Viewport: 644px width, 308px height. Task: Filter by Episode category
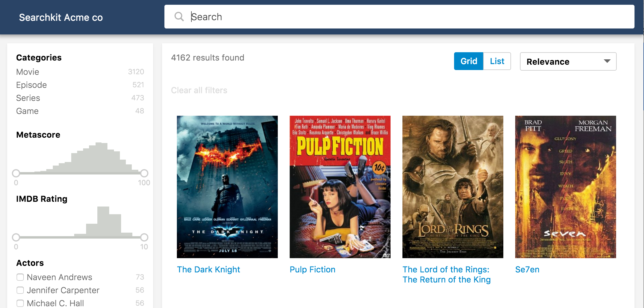pos(80,85)
